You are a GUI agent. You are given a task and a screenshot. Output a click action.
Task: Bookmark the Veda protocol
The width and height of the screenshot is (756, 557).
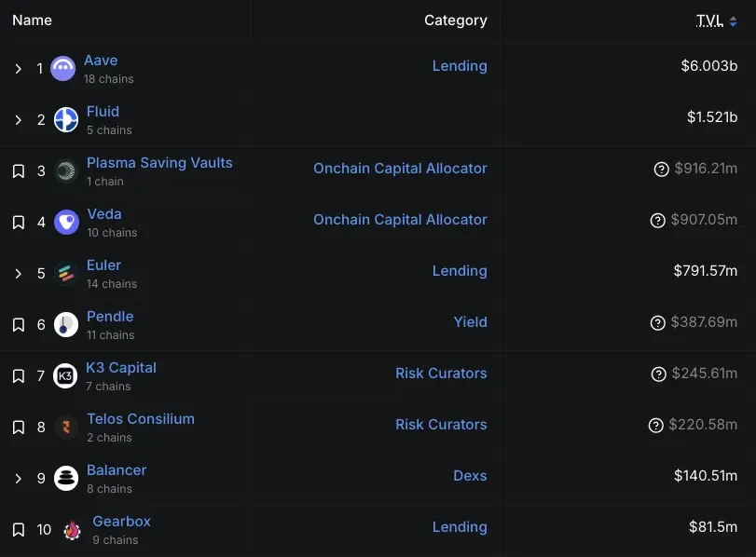click(x=17, y=221)
